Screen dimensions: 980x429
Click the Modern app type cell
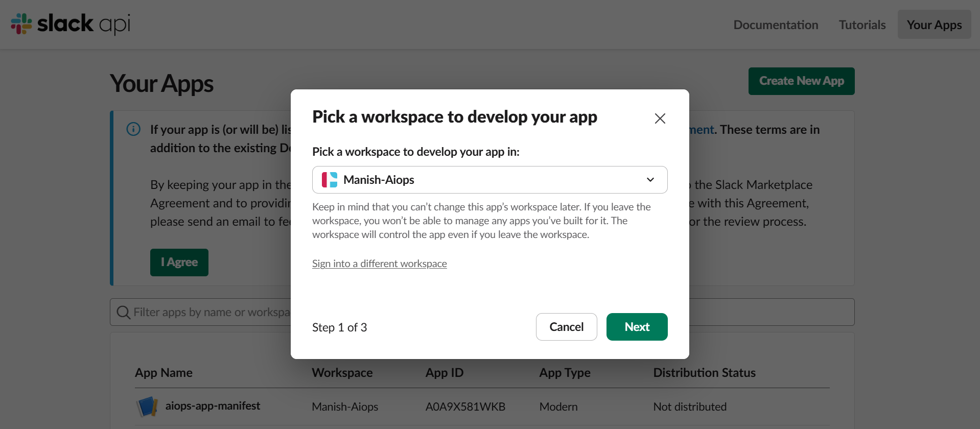[558, 407]
